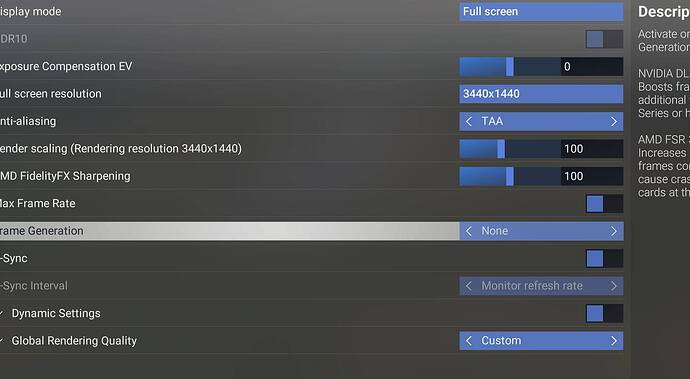Click right arrow on Global Rendering Quality Custom
This screenshot has height=379, width=690.
click(x=614, y=341)
